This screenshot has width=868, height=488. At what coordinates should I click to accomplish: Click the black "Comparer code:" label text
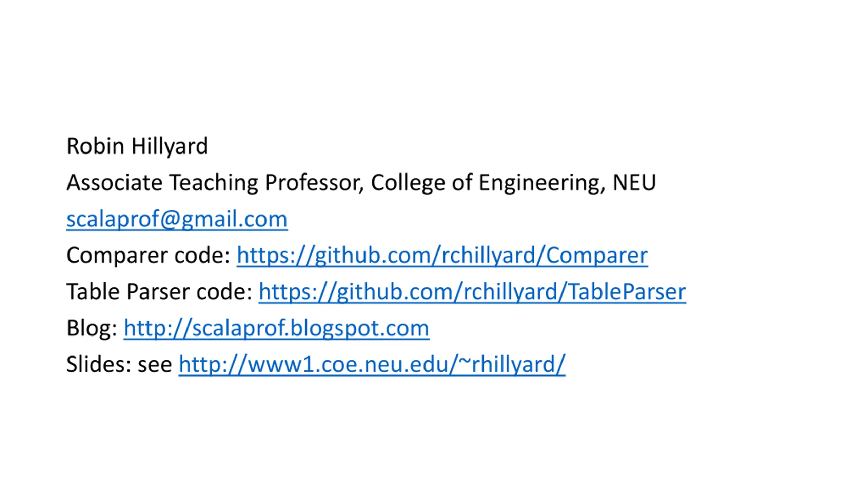coord(148,255)
